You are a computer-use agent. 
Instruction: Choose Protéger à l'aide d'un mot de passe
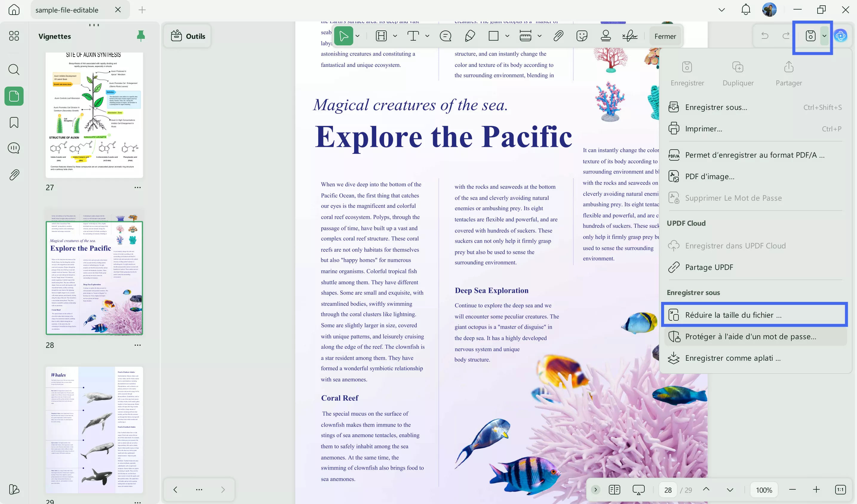[755, 336]
